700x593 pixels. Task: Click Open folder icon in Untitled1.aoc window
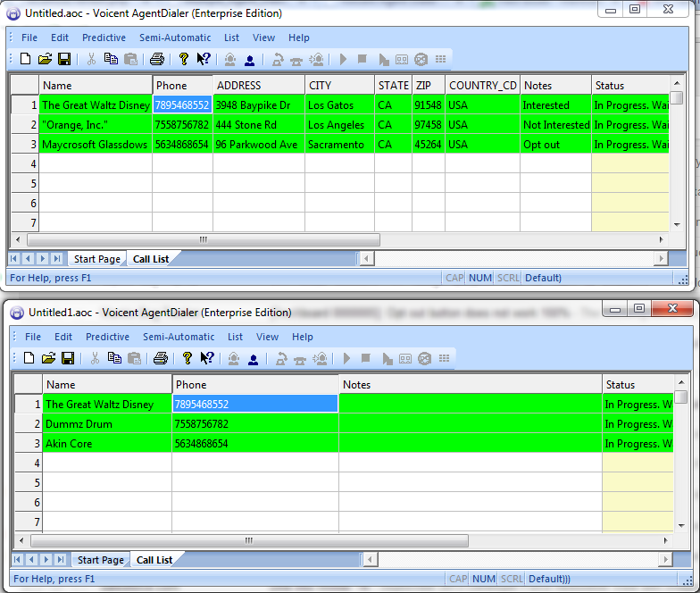coord(48,358)
